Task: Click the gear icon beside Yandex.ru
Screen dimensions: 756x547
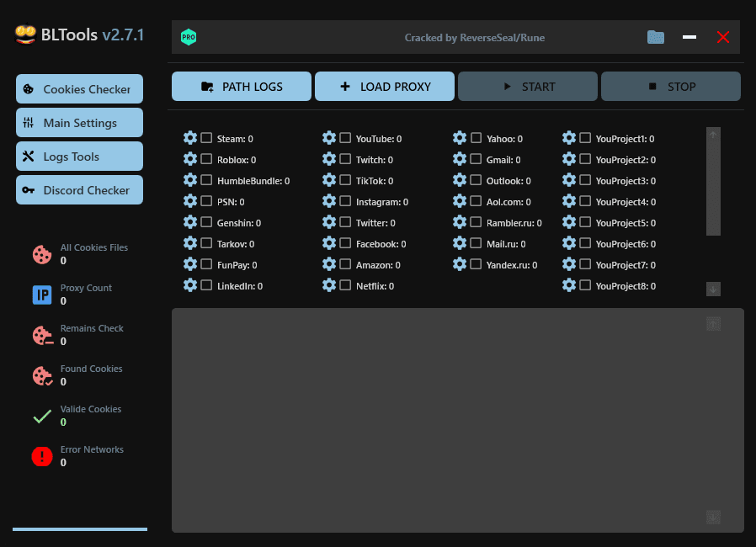Action: coord(460,264)
